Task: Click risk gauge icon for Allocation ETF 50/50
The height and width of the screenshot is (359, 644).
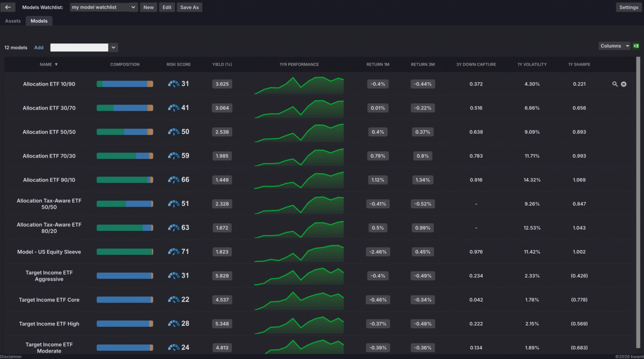Action: coord(173,131)
